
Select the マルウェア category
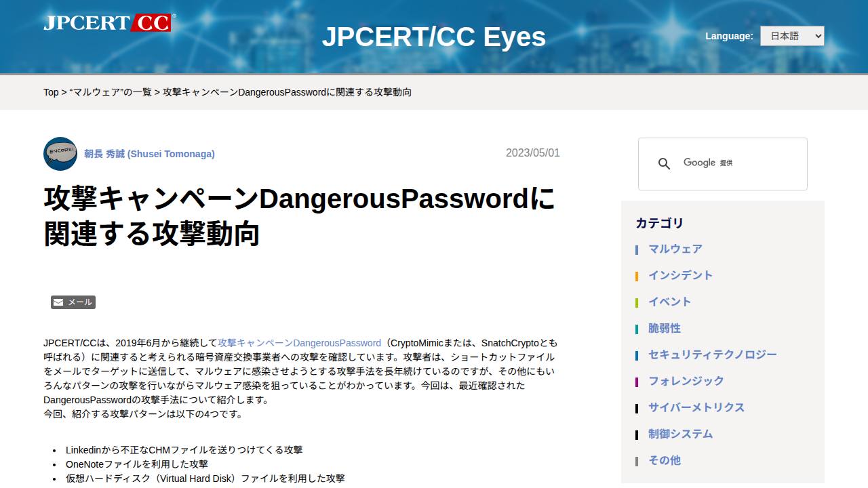coord(675,249)
